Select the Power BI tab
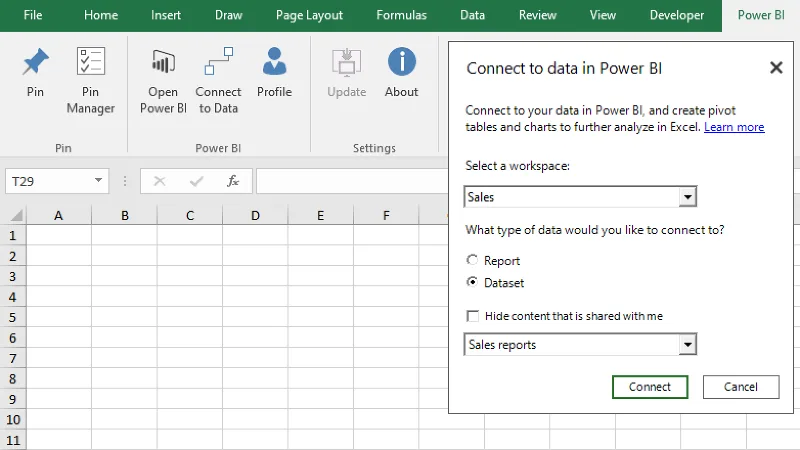The height and width of the screenshot is (450, 800). [x=761, y=15]
